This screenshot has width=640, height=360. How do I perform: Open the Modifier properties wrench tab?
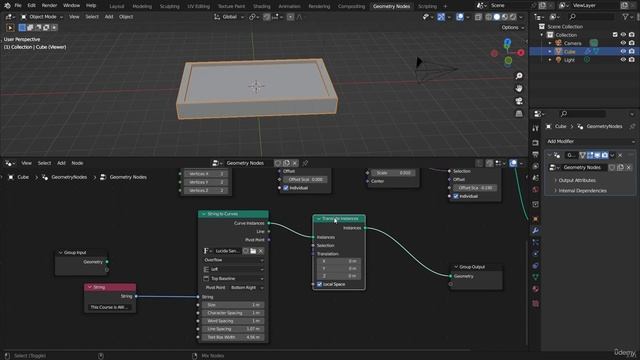pos(535,231)
